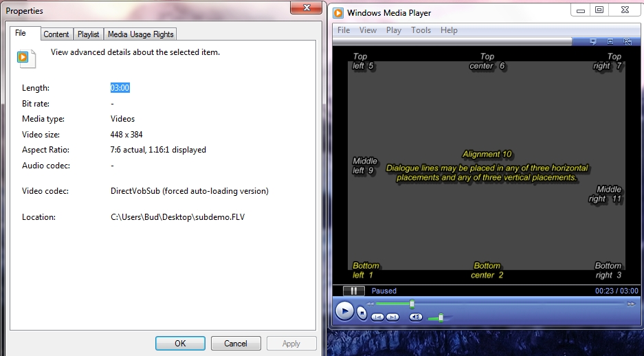
Task: Click the Top right 7 subtitle label
Action: point(608,61)
